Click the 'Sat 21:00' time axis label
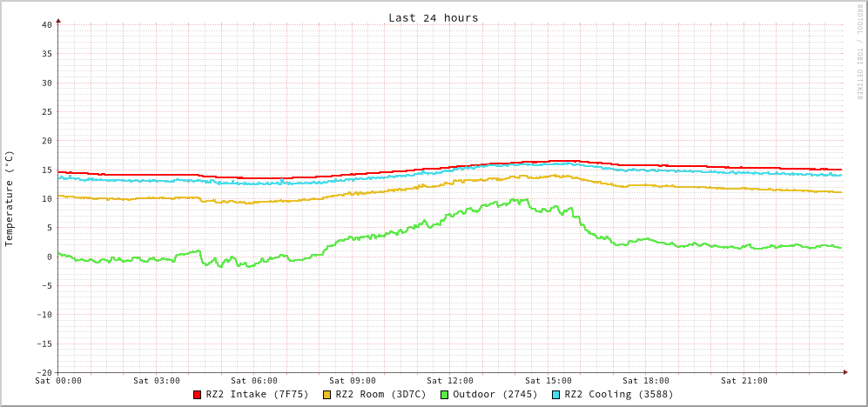 click(744, 381)
